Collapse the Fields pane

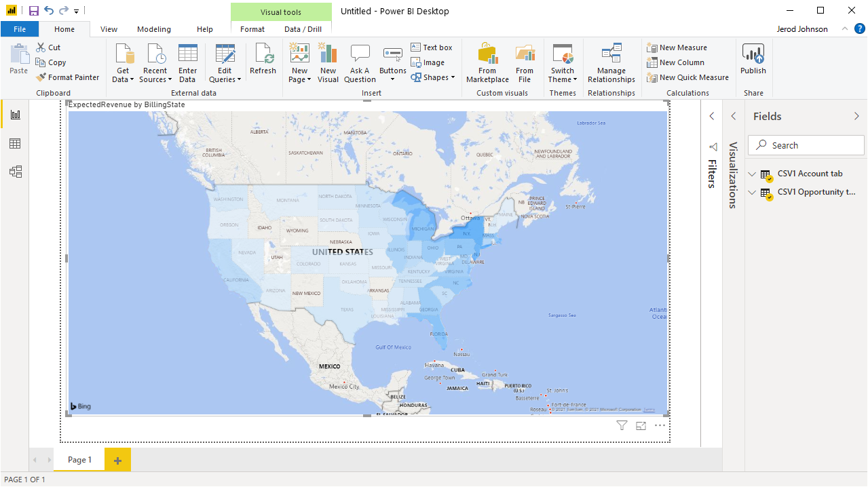856,116
